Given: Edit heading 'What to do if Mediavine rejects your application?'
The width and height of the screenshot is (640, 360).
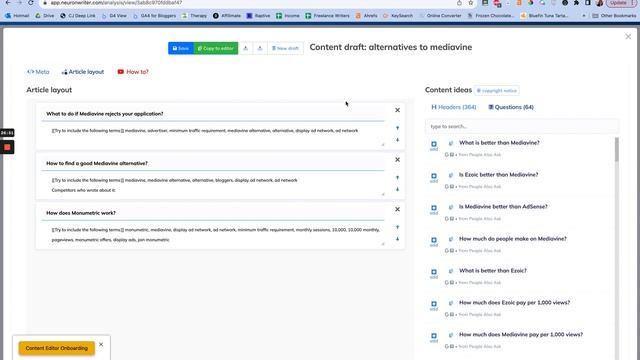Looking at the screenshot, I should 213,114.
